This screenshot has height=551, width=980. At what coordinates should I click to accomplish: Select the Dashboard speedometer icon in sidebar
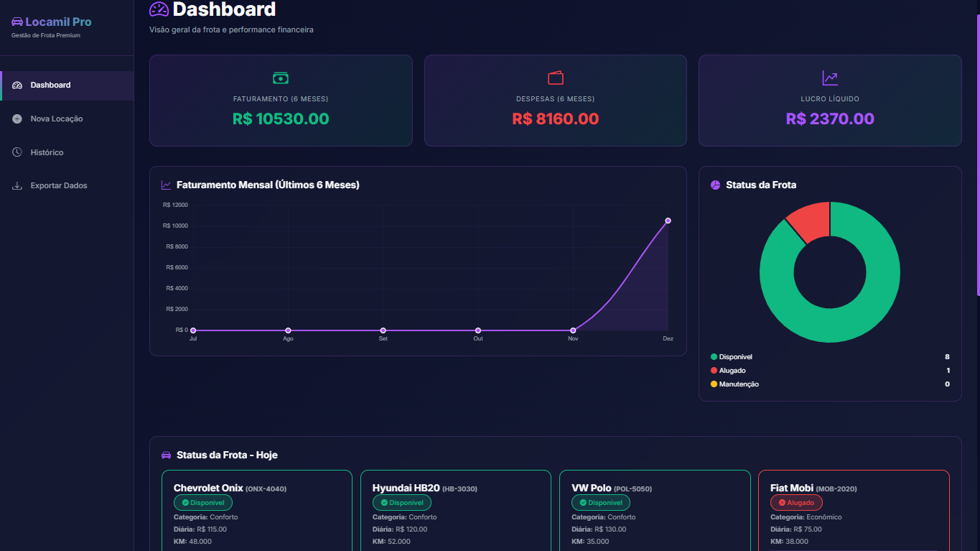[16, 85]
